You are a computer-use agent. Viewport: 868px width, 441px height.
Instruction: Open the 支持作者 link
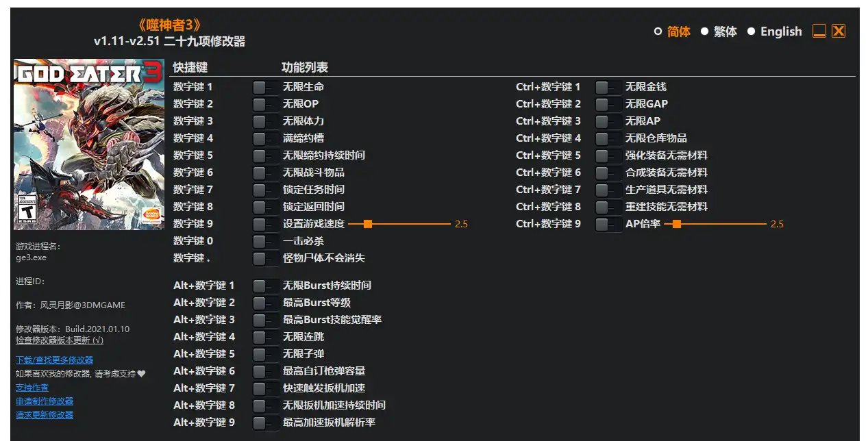tap(32, 388)
